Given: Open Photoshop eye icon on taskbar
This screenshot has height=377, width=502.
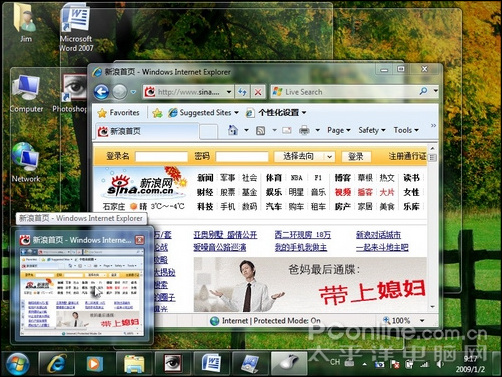Looking at the screenshot, I should 173,363.
